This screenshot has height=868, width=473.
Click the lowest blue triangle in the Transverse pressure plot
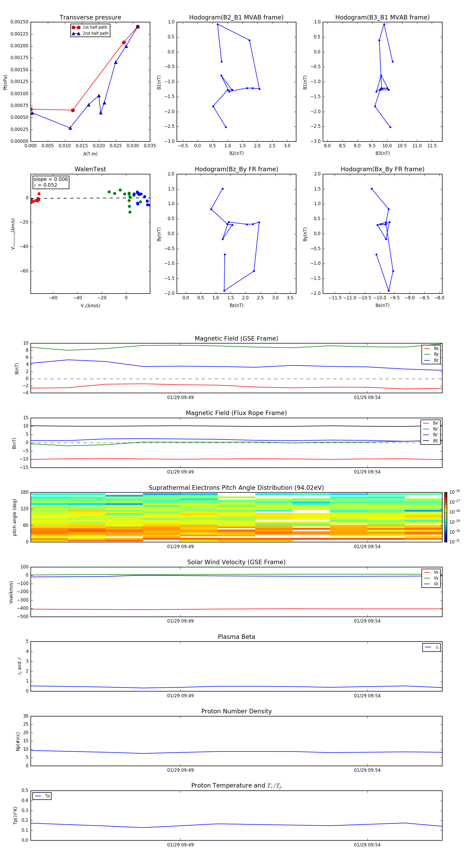point(70,128)
